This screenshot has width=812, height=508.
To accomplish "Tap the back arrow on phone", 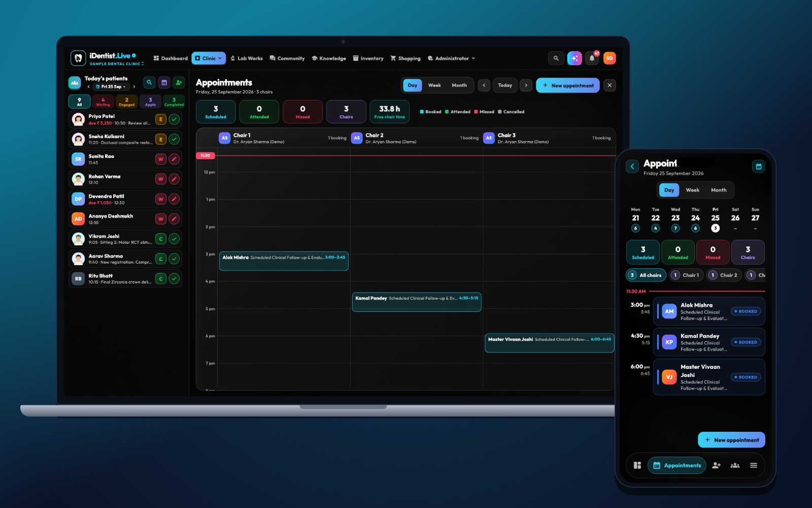I will click(x=632, y=166).
